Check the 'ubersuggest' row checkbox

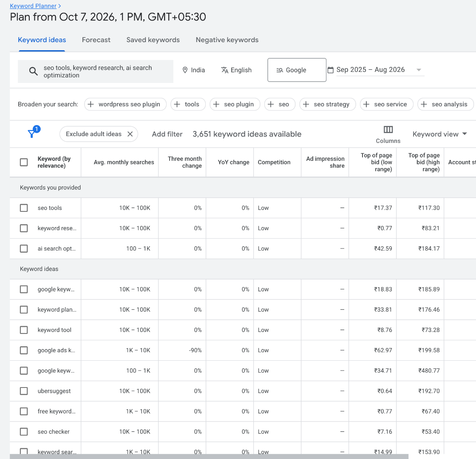pos(24,391)
